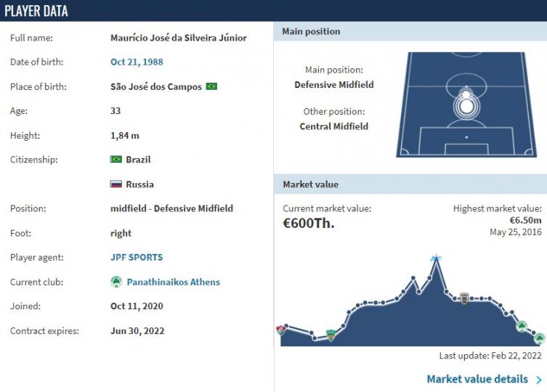Click the arrow next to Market value details
547x392 pixels.
tap(539, 380)
